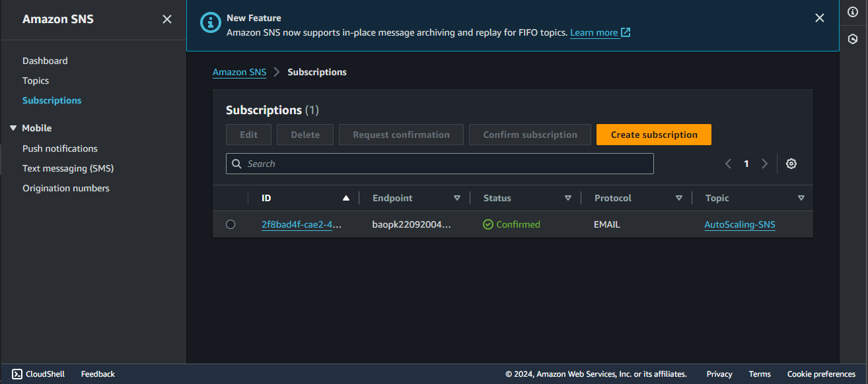Open the Privacy link in footer
The image size is (868, 384).
719,374
